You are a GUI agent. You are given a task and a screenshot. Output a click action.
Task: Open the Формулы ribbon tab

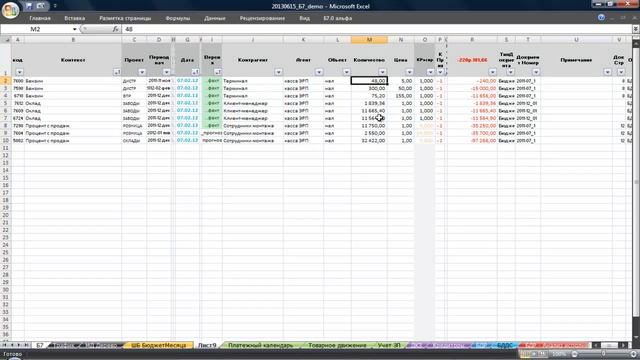tap(178, 18)
